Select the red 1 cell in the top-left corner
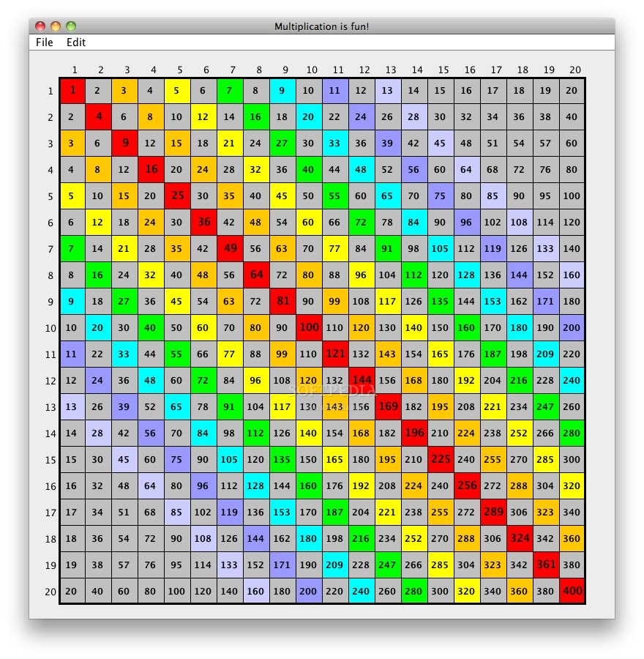The image size is (644, 659). pos(72,91)
